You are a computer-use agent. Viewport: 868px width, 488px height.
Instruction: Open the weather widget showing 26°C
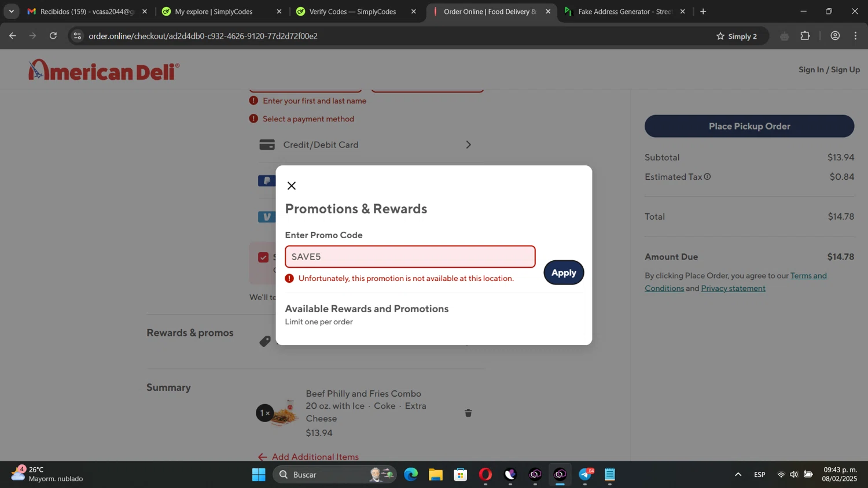[47, 474]
